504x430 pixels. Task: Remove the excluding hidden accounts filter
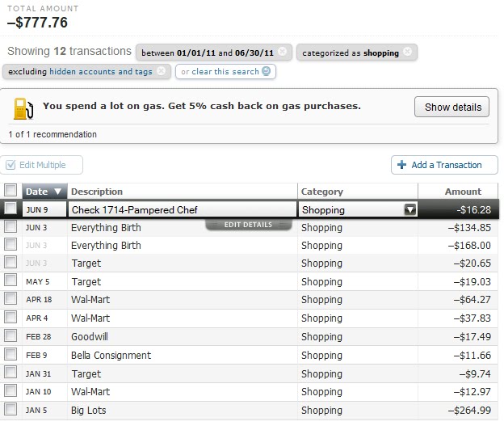coord(161,71)
